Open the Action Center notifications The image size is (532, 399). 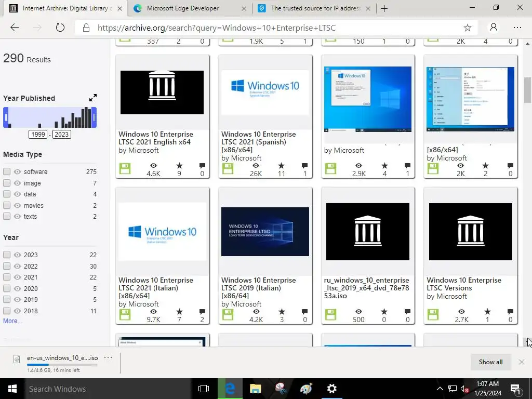pos(515,389)
